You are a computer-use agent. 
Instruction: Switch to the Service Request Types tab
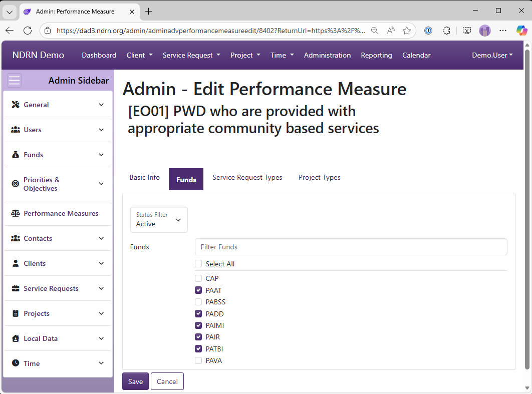[247, 177]
